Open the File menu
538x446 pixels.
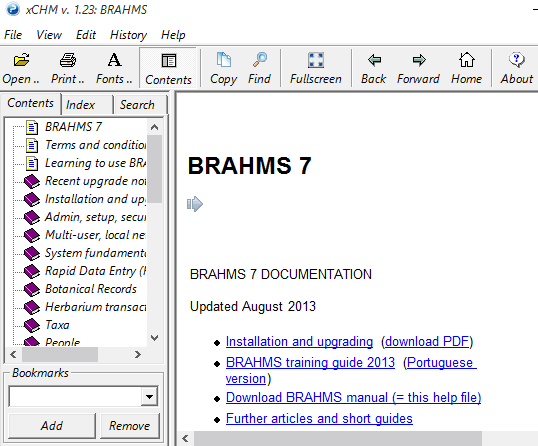tap(13, 35)
